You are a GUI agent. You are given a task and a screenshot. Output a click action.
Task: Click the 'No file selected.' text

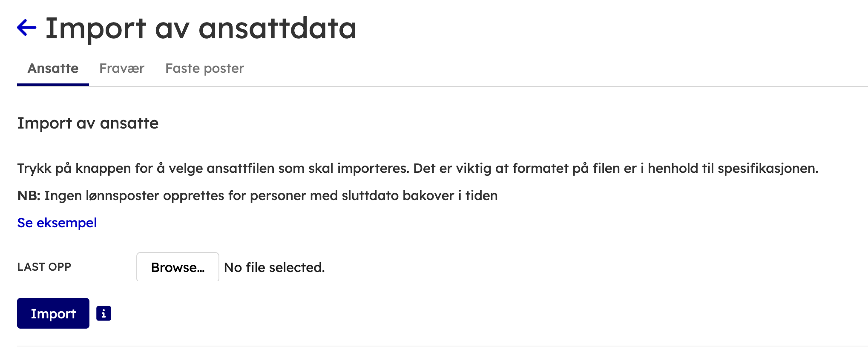(274, 267)
